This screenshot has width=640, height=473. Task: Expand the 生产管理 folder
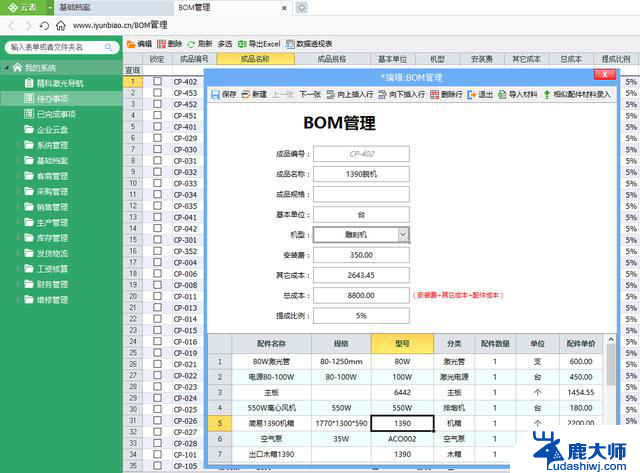(18, 222)
